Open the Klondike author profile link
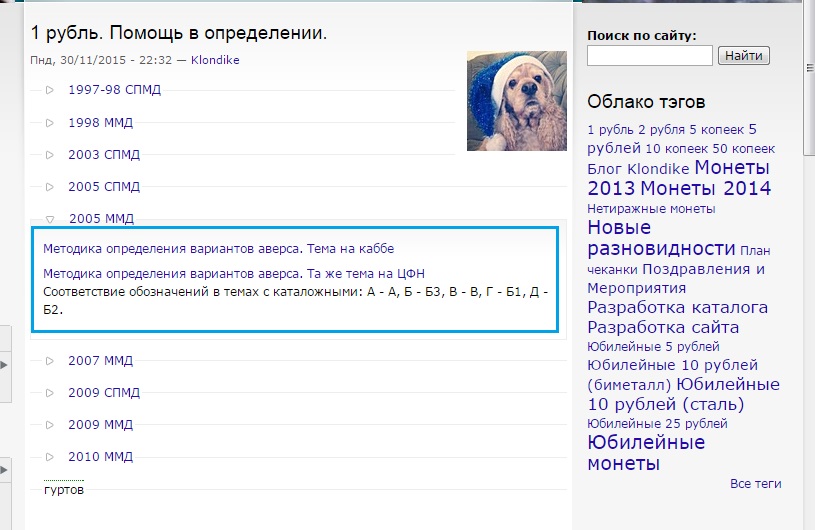 point(215,60)
